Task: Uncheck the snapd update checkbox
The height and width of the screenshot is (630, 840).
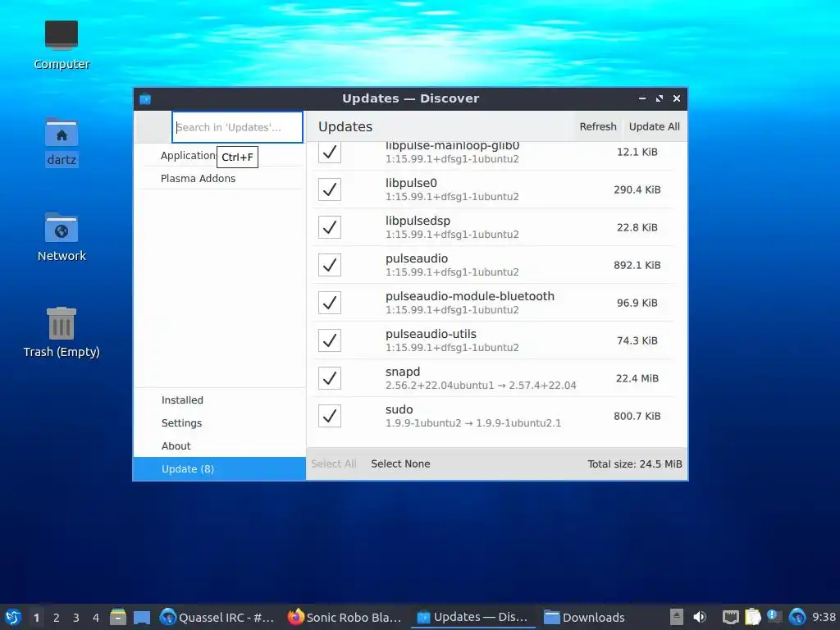Action: coord(330,378)
